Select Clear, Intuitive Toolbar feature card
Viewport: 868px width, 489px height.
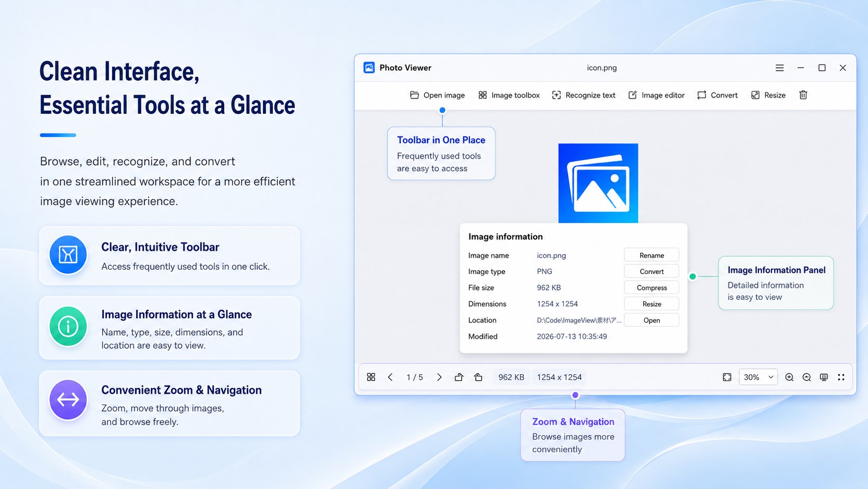tap(169, 255)
